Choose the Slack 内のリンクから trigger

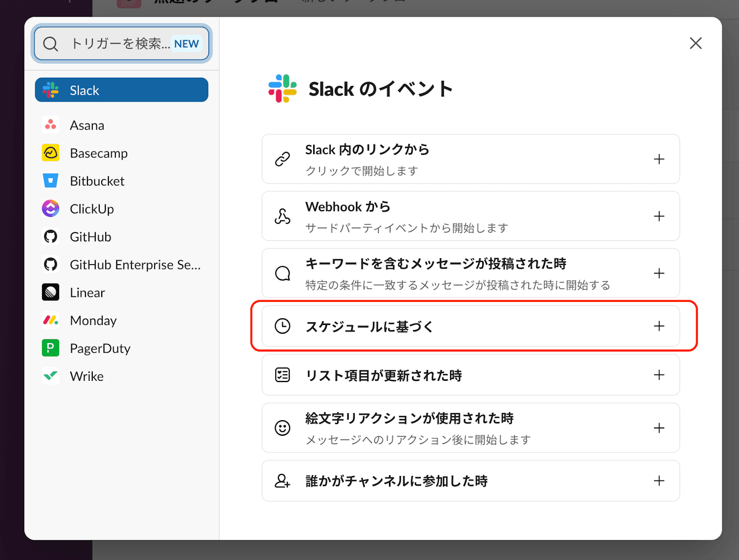tap(471, 159)
